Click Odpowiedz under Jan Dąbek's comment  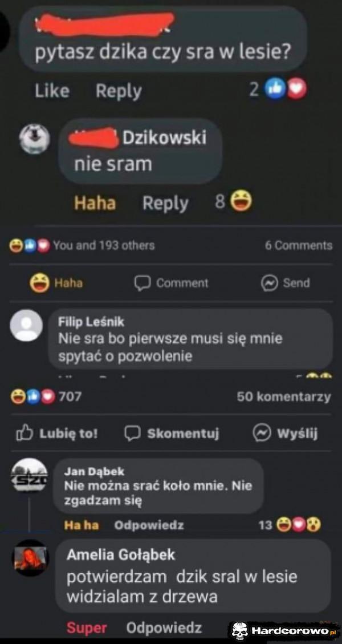coord(149,525)
